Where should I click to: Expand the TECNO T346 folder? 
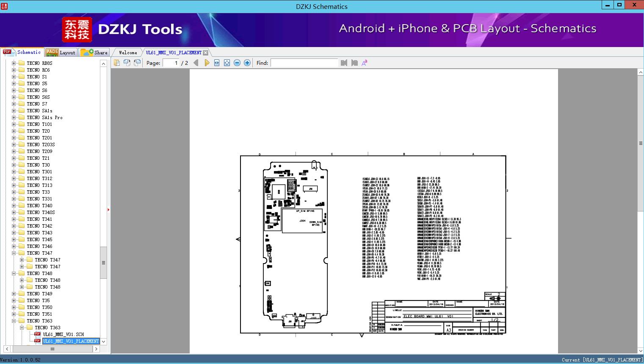coord(14,246)
